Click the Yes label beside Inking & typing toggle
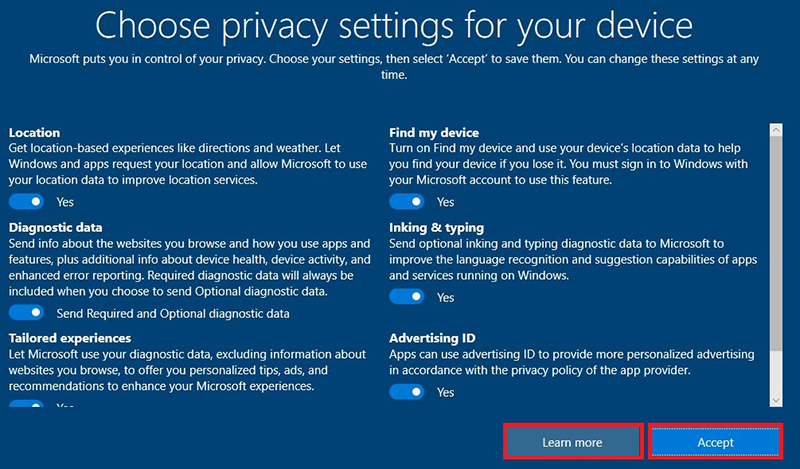The width and height of the screenshot is (800, 469). click(x=445, y=298)
